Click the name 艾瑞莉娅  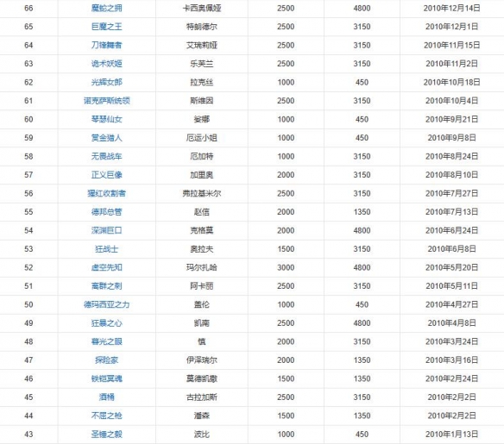(x=202, y=45)
